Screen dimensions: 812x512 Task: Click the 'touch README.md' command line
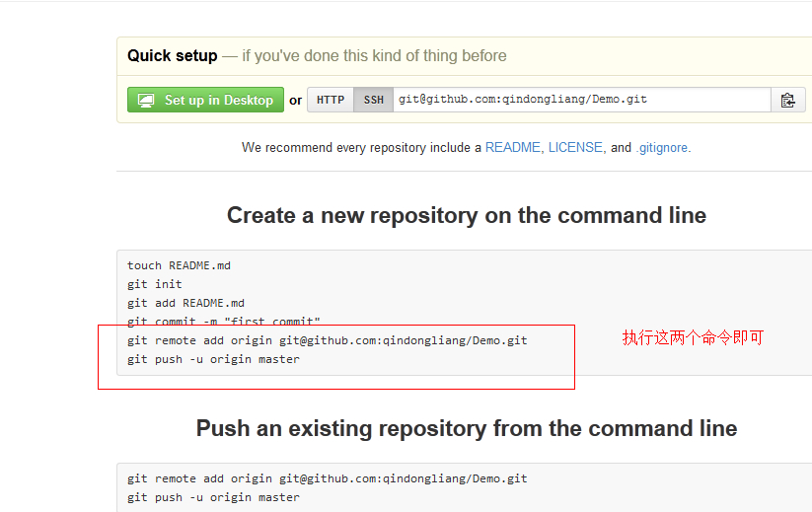[x=180, y=265]
